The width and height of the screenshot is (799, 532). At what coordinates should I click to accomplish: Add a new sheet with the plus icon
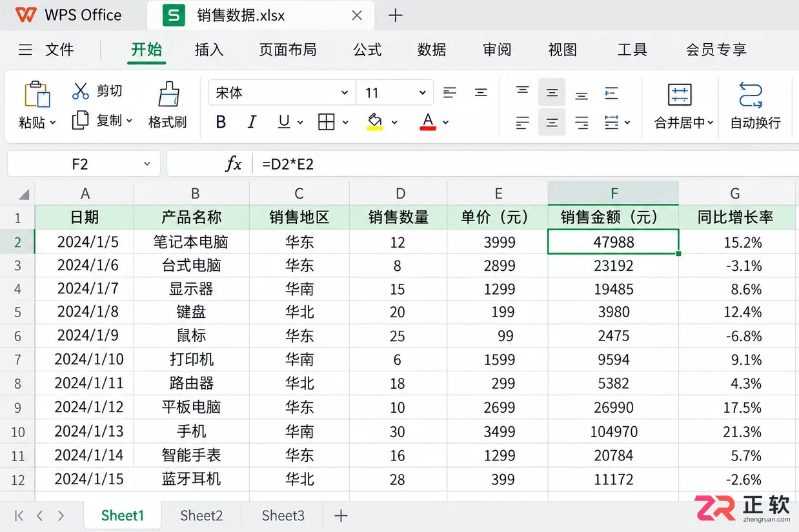point(341,515)
